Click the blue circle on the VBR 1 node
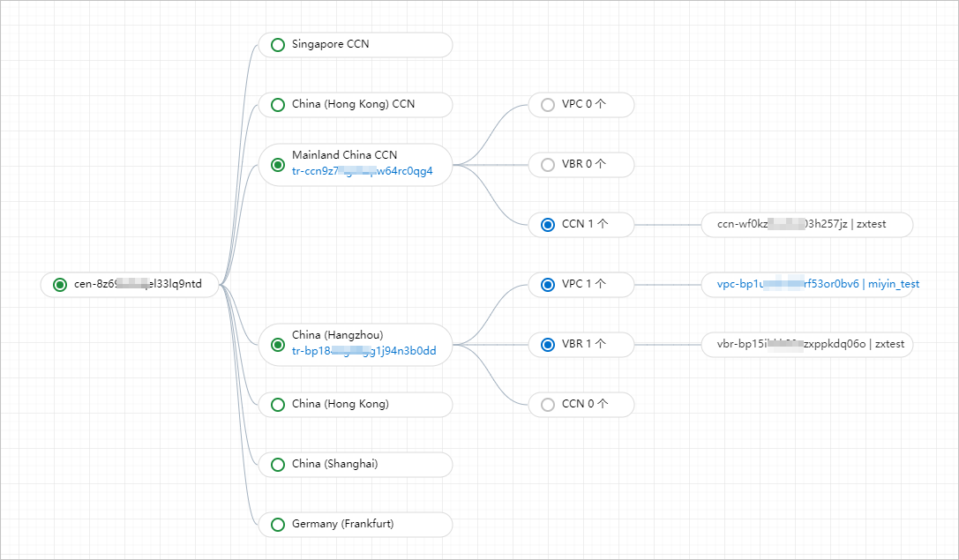Image resolution: width=959 pixels, height=560 pixels. click(548, 345)
